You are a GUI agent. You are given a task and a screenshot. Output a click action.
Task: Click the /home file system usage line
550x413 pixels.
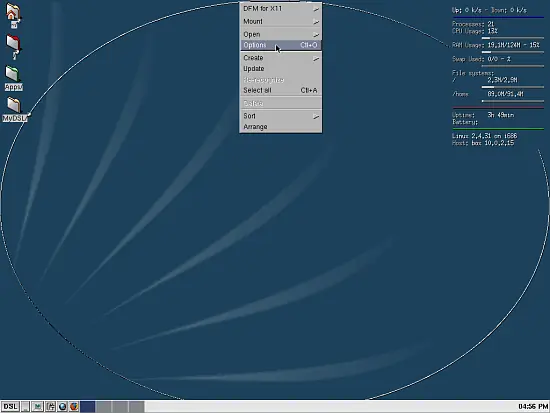tap(488, 94)
